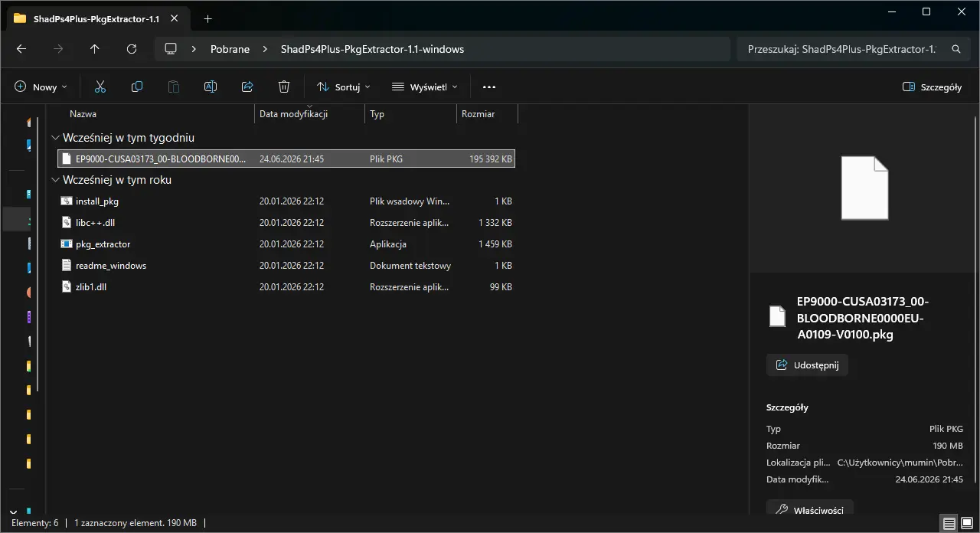The image size is (980, 533).
Task: Copy the selected file via toolbar icon
Action: [x=137, y=87]
